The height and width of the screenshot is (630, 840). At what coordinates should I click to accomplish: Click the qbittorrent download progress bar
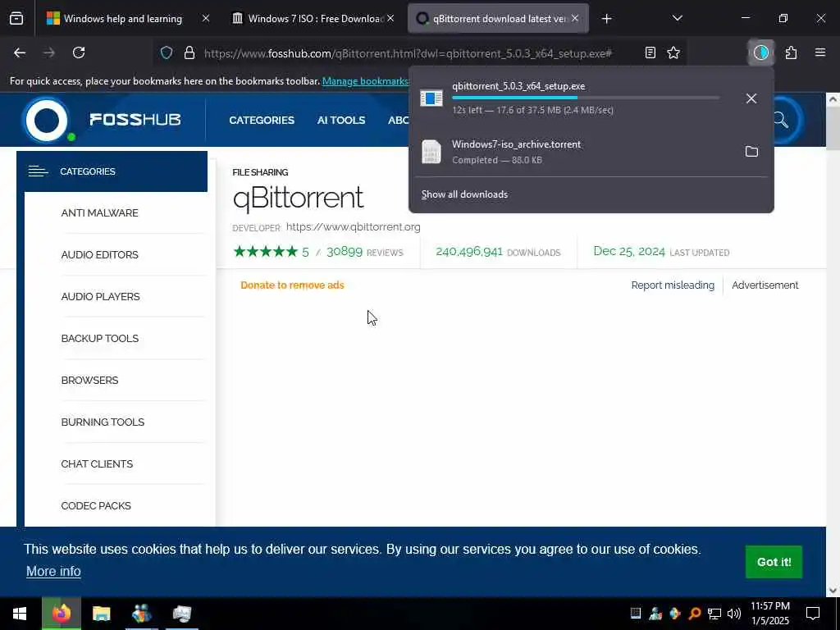click(586, 98)
